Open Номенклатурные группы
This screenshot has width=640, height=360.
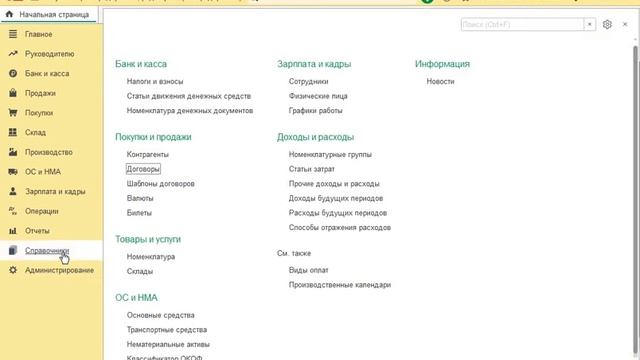330,154
